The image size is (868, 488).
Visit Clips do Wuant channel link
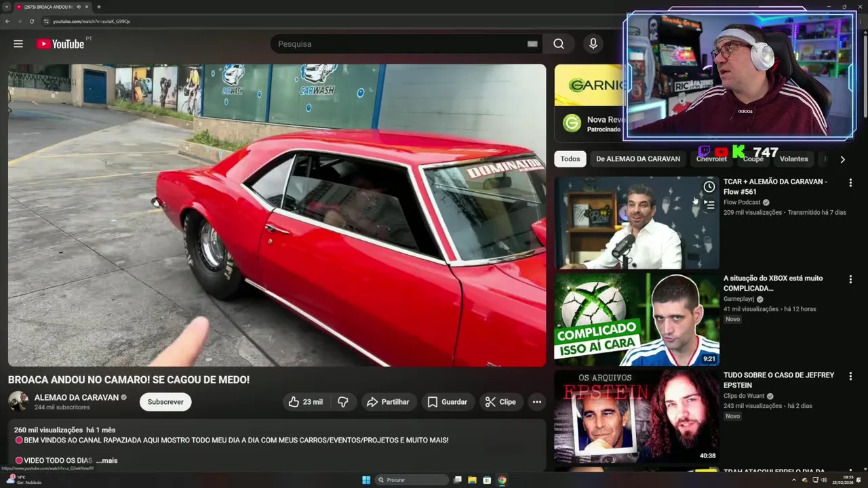pyautogui.click(x=744, y=396)
